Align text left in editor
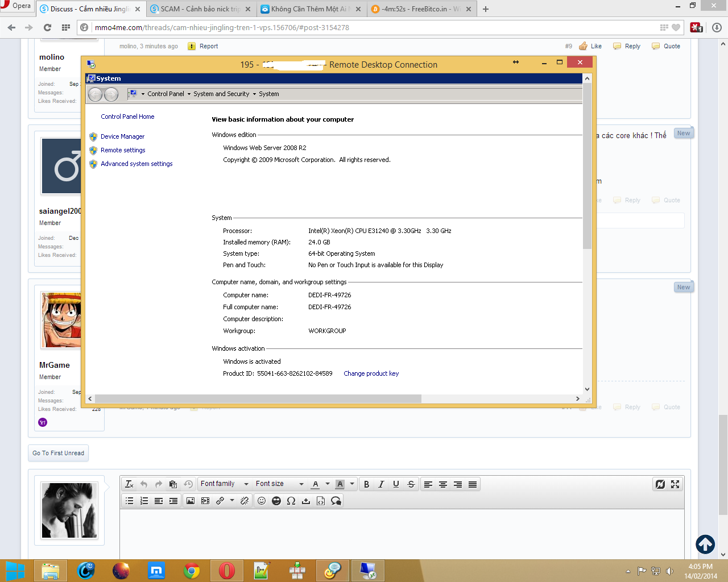 tap(428, 484)
